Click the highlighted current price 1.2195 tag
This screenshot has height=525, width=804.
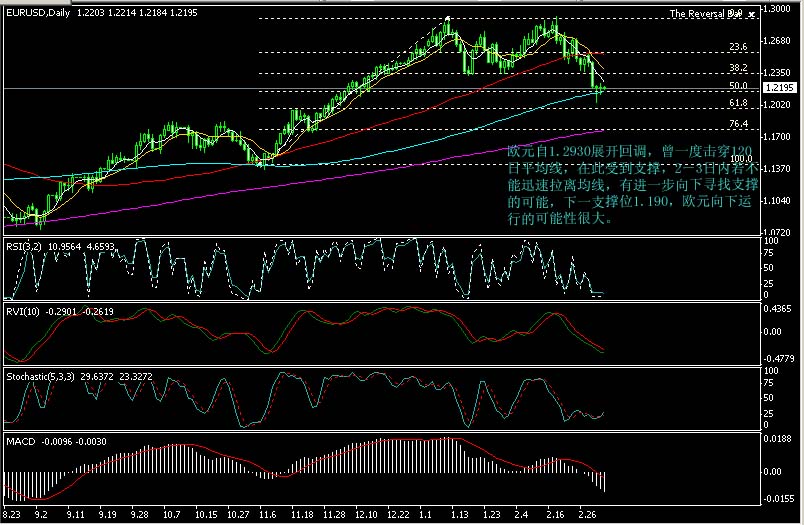pos(779,88)
